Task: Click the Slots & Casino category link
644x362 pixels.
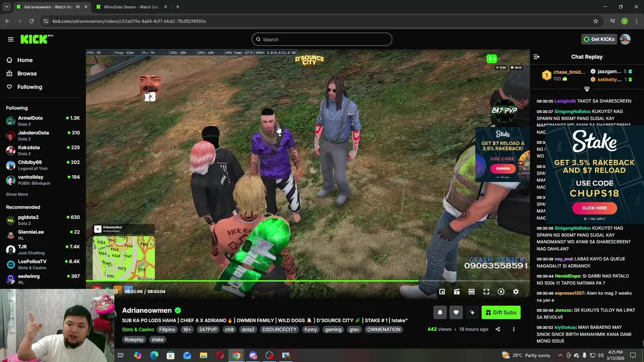Action: click(x=138, y=329)
